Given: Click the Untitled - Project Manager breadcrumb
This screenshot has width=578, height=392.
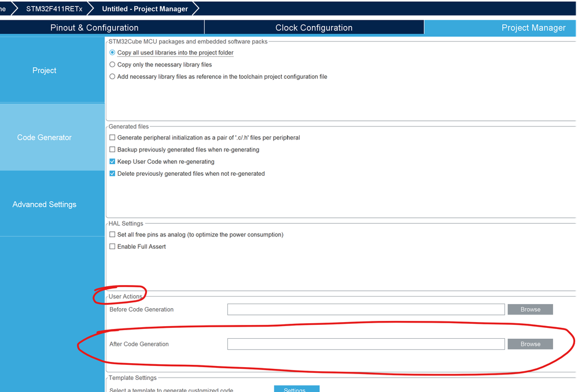Looking at the screenshot, I should pos(145,9).
